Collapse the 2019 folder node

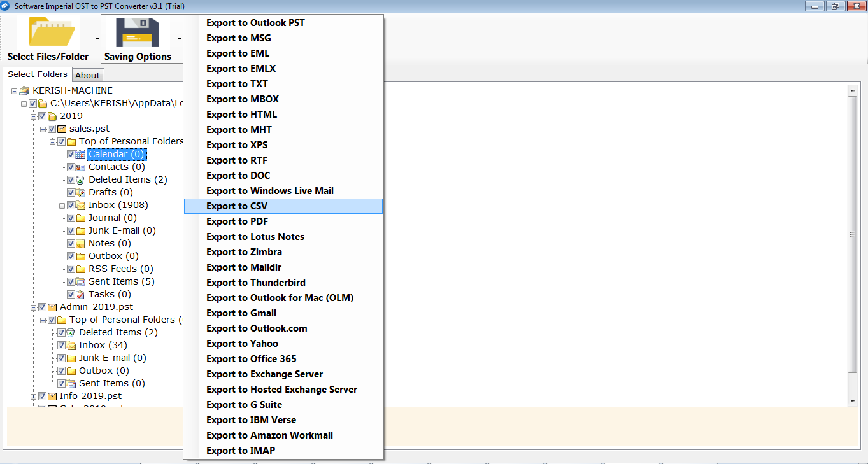pyautogui.click(x=34, y=116)
